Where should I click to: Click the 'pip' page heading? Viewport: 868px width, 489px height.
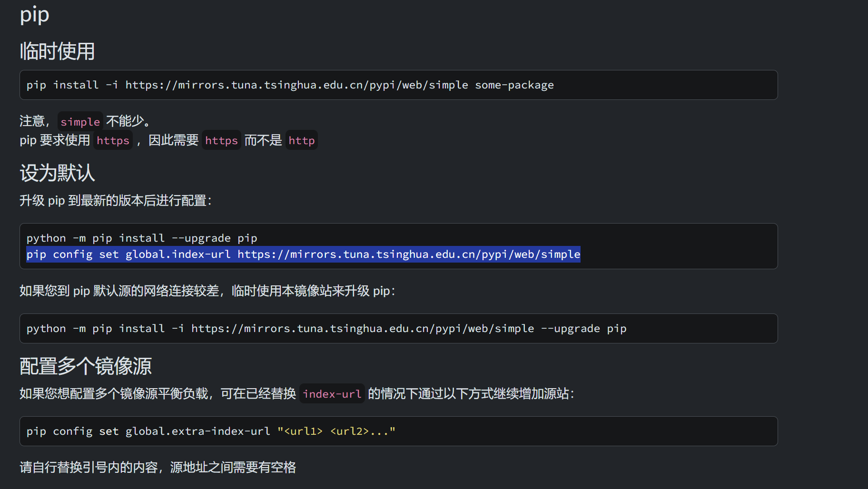pos(34,15)
